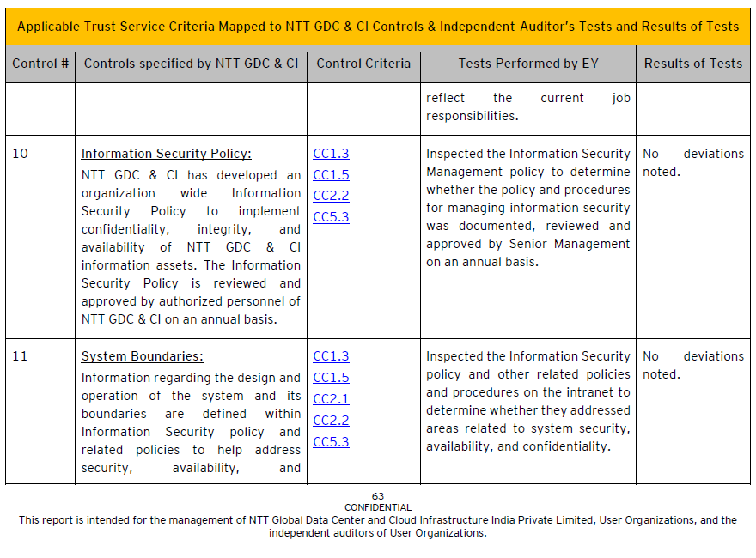
Task: Open the CC2.1 criteria link
Action: point(331,399)
